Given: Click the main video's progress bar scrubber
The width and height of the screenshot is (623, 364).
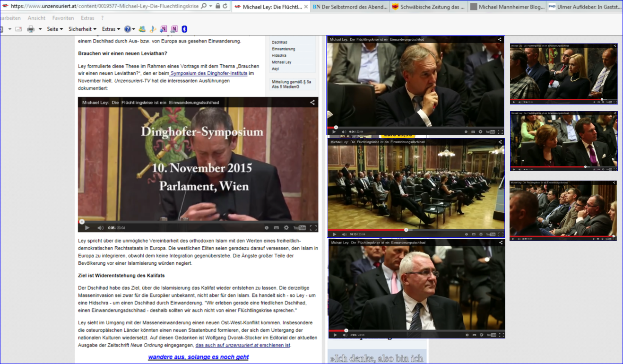Looking at the screenshot, I should coord(82,221).
